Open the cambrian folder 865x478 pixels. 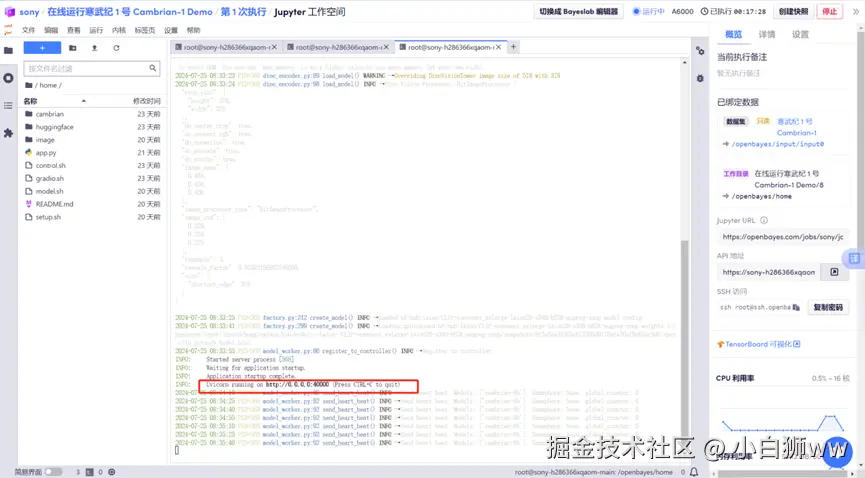tap(50, 114)
